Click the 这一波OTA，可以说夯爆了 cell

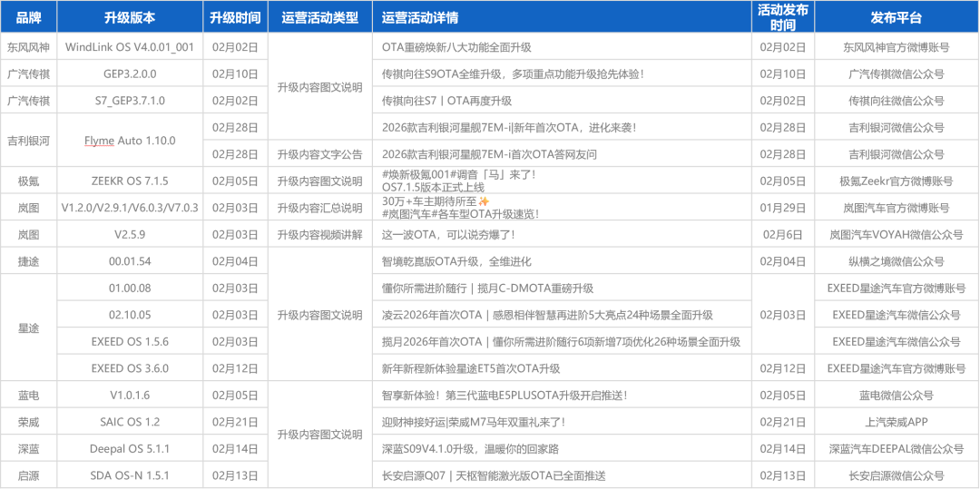[562, 235]
